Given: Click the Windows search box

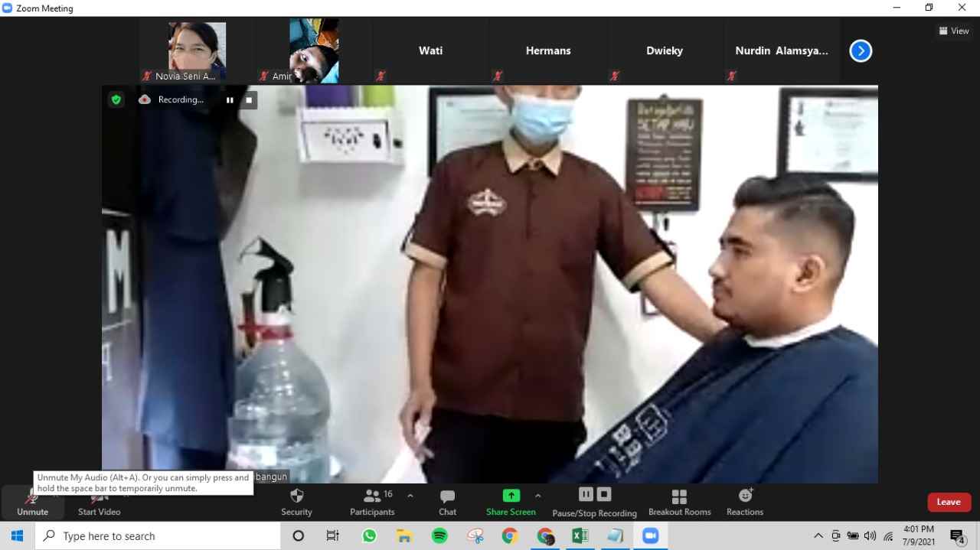Looking at the screenshot, I should tap(158, 536).
